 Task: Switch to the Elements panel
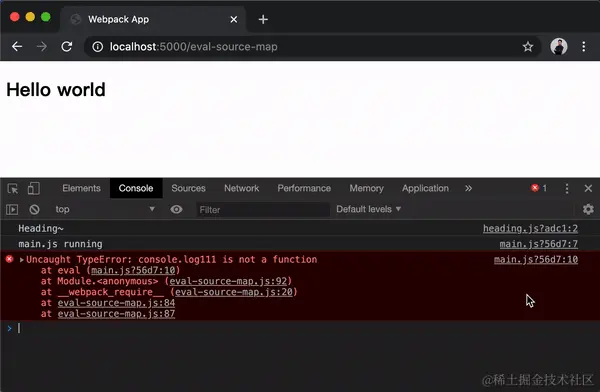tap(82, 188)
